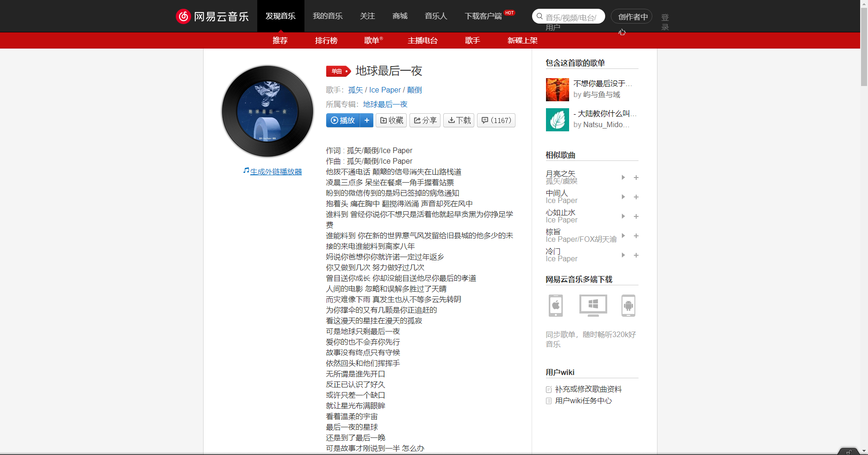Add 地球最后一夜 to a playlist via the plus icon
The image size is (868, 455).
366,120
